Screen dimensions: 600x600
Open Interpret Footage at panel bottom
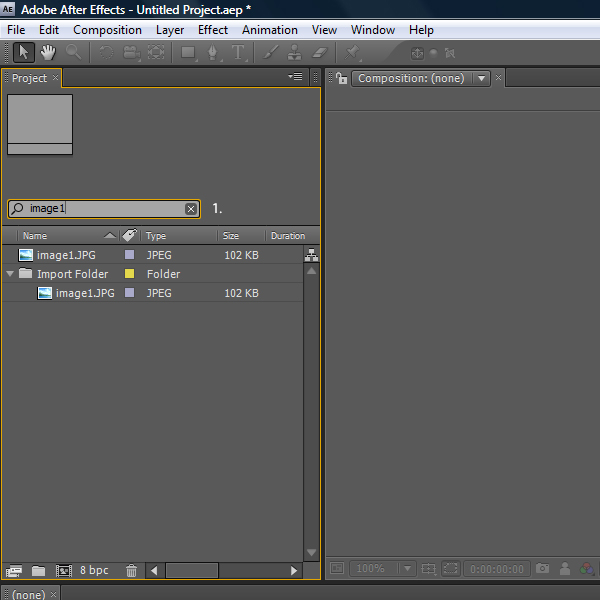click(x=14, y=571)
